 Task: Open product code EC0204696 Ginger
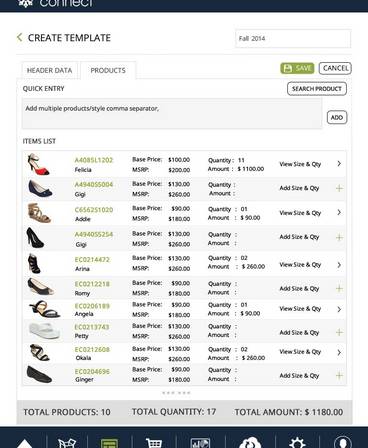92,371
